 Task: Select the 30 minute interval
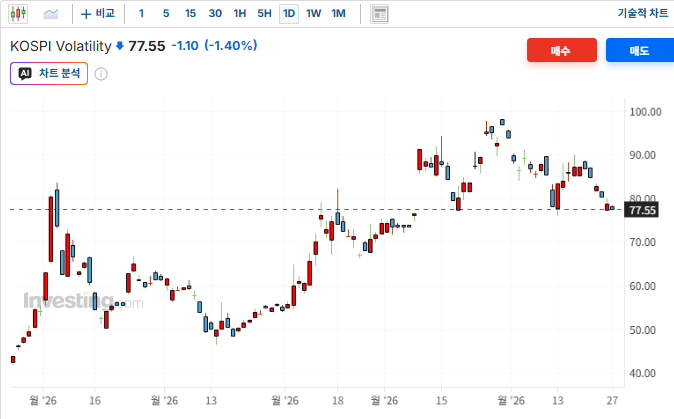click(215, 14)
